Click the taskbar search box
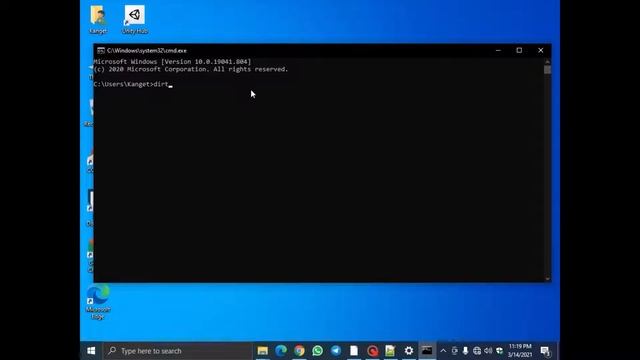The width and height of the screenshot is (640, 360). 177,351
